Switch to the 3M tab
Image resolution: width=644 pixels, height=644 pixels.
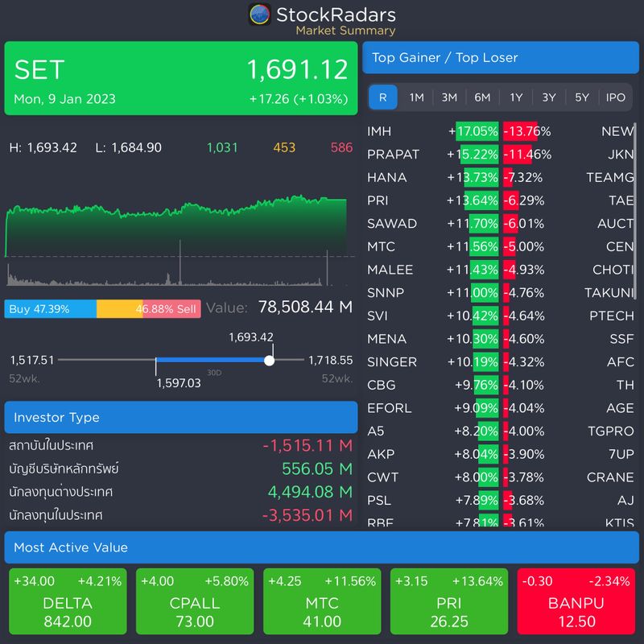coord(448,97)
